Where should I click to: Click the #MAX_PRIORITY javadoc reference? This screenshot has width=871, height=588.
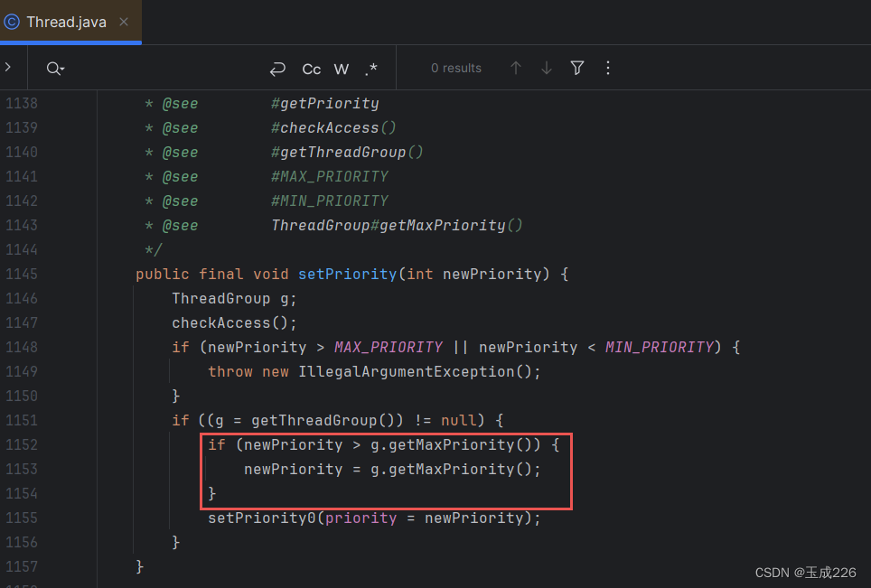pyautogui.click(x=330, y=177)
